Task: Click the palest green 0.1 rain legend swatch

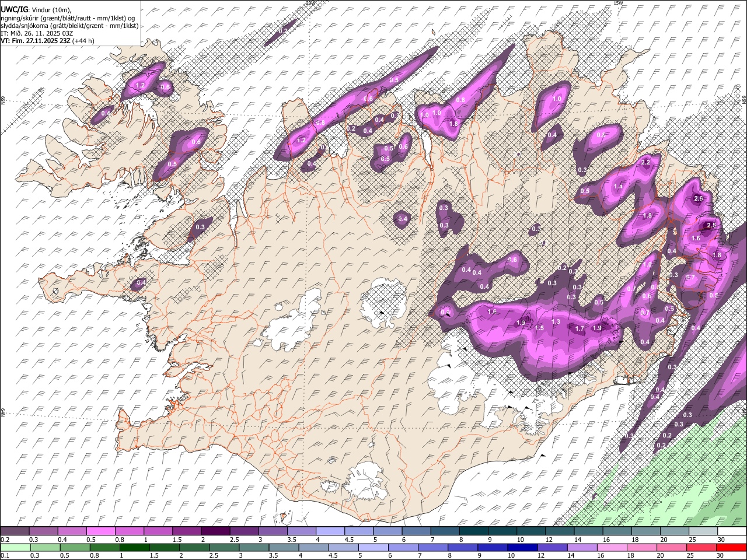Action: [15, 547]
